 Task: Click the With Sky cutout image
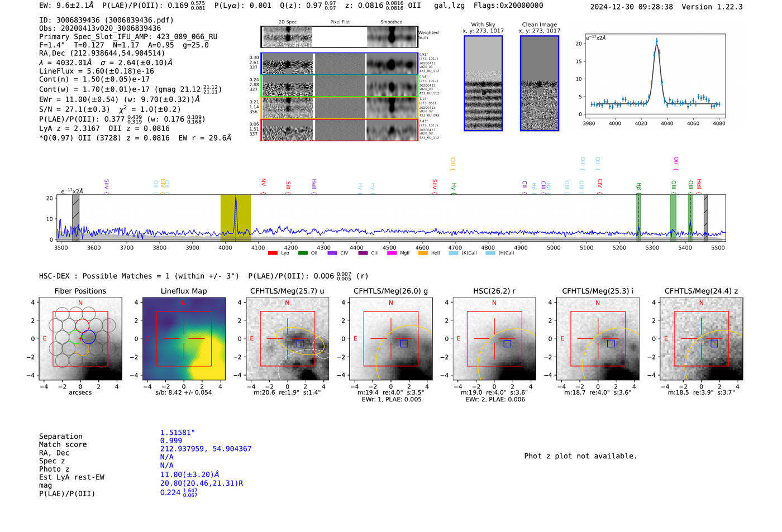click(x=483, y=83)
